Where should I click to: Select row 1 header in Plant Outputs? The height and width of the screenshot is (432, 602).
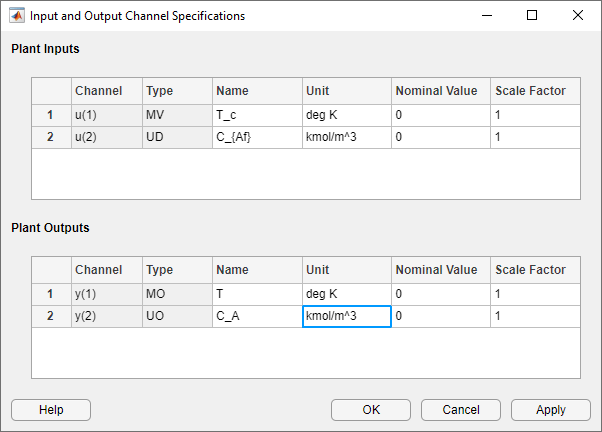(51, 294)
